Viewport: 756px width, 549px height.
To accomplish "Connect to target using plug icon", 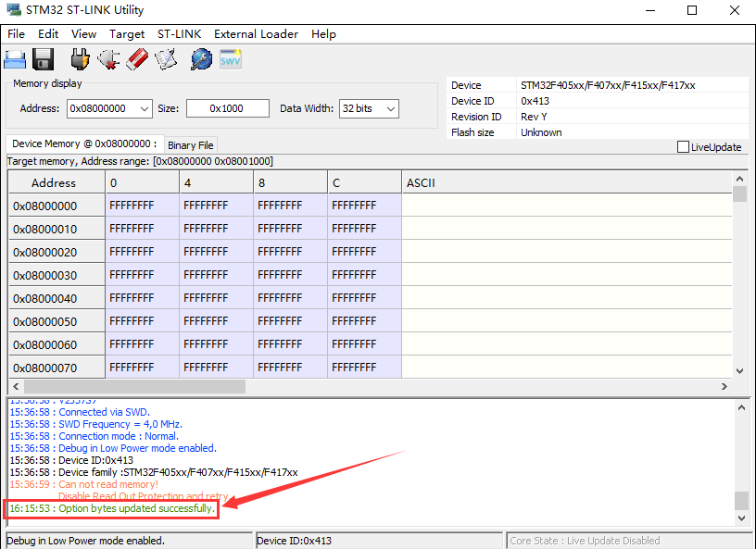I will [80, 60].
